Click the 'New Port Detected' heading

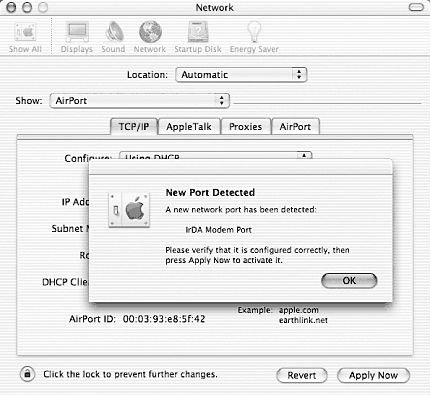(210, 192)
